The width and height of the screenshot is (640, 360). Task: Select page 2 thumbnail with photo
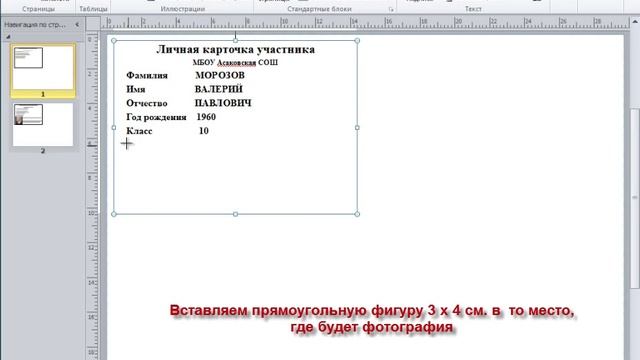pyautogui.click(x=43, y=124)
